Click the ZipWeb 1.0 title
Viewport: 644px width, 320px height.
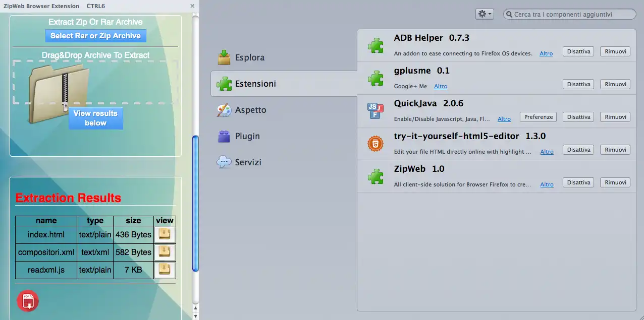tap(419, 169)
